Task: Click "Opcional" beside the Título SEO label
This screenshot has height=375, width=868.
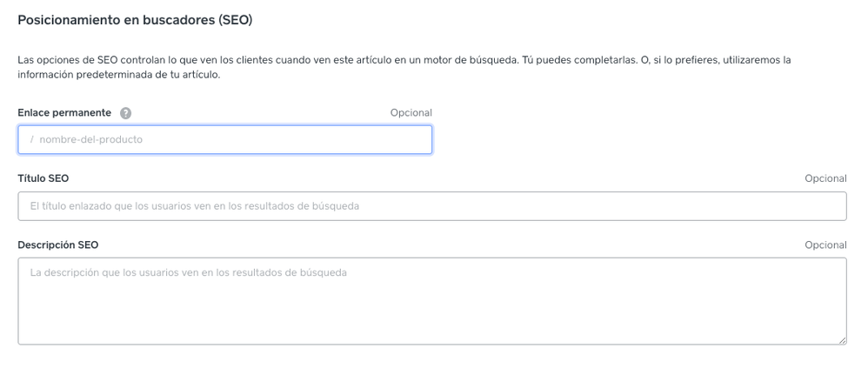Action: click(x=825, y=178)
